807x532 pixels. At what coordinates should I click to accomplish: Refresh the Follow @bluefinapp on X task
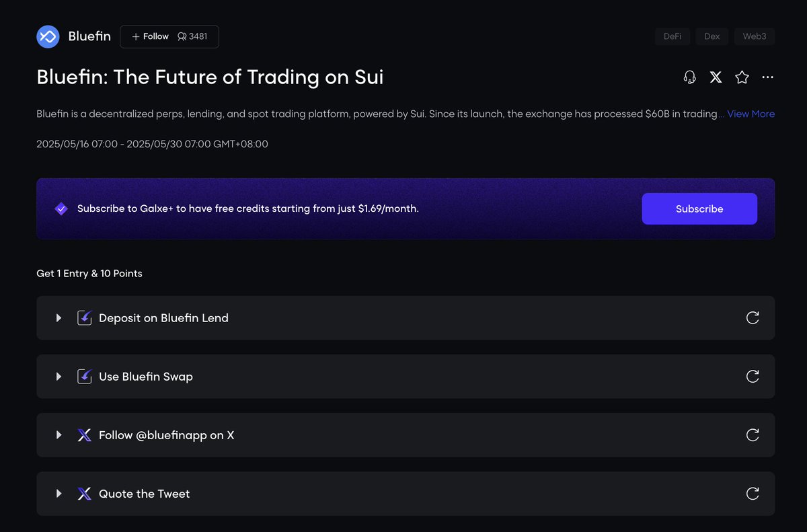tap(753, 434)
